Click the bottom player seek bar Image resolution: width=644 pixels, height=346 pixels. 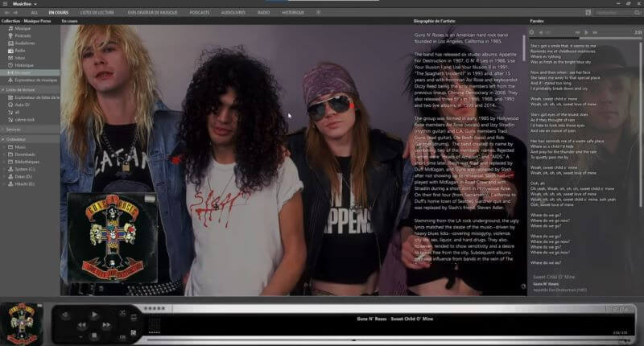(386, 340)
